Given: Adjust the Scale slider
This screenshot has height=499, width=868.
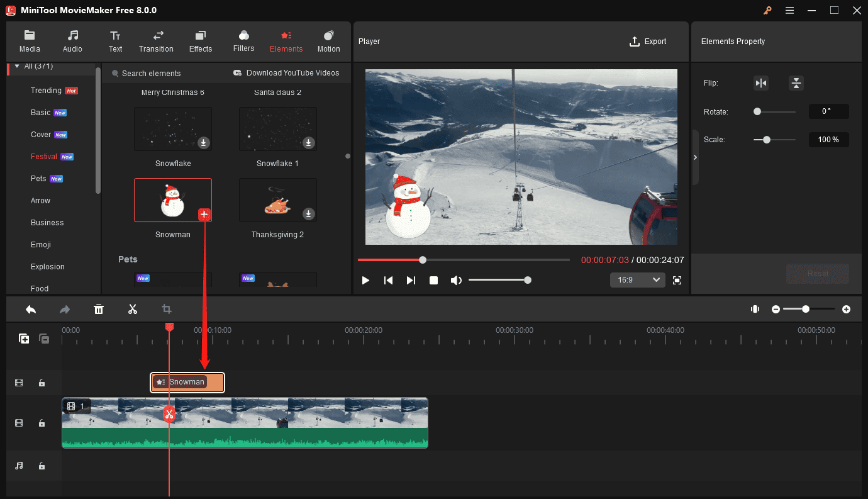Looking at the screenshot, I should pyautogui.click(x=774, y=140).
